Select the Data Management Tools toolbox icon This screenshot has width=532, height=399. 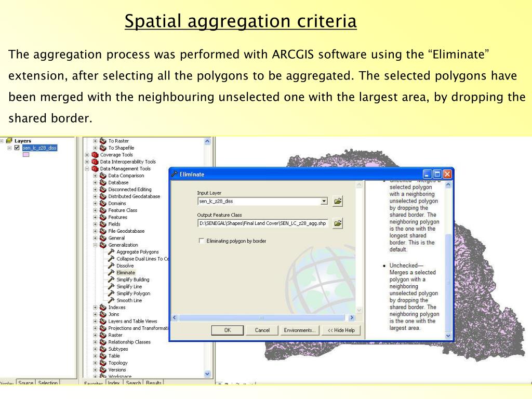point(95,169)
